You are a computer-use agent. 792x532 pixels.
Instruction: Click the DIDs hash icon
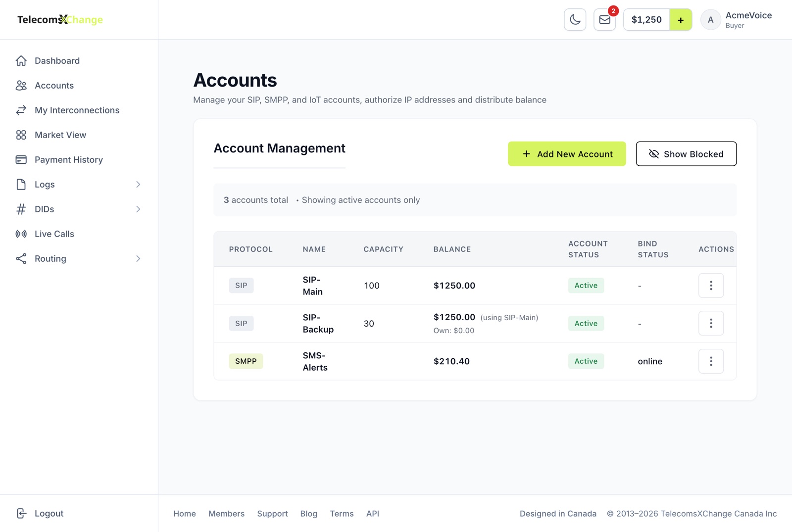21,209
